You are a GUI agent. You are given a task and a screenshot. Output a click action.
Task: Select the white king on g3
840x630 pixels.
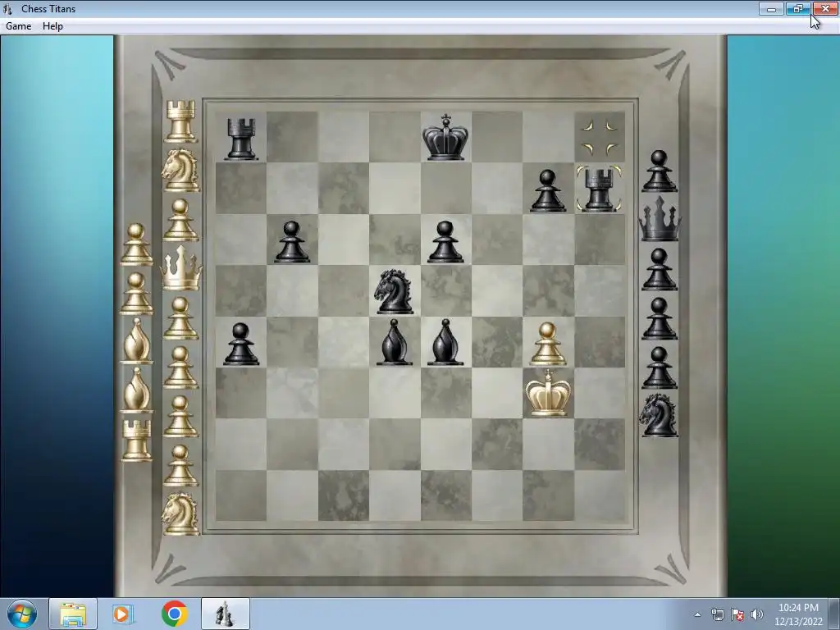[547, 393]
